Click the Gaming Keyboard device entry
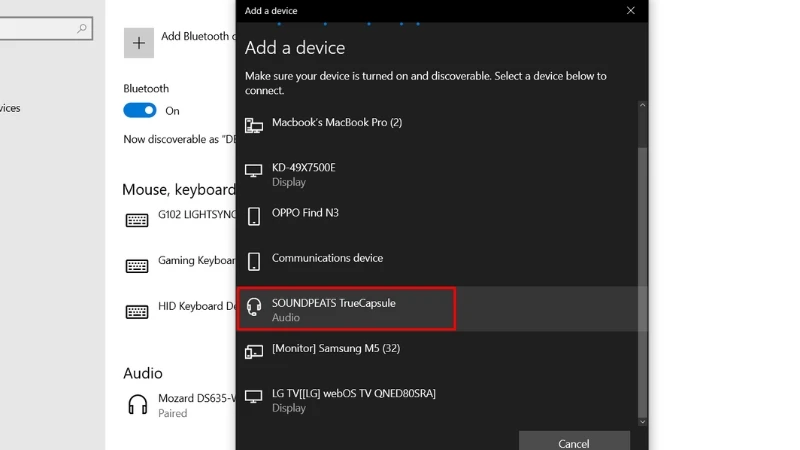This screenshot has width=800, height=450. (x=180, y=265)
